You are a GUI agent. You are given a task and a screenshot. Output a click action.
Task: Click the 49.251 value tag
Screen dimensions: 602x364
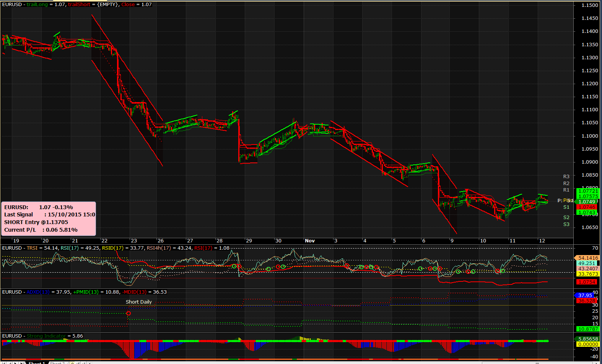pyautogui.click(x=587, y=263)
